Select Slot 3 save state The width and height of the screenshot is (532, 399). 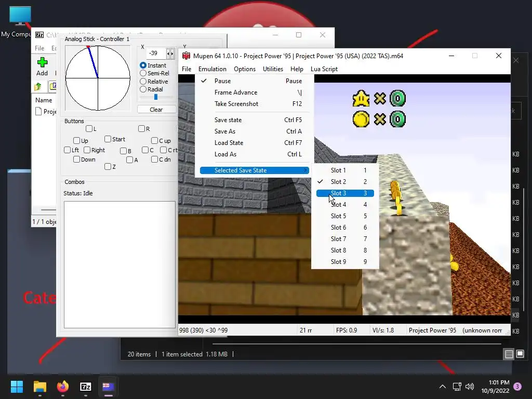click(345, 193)
